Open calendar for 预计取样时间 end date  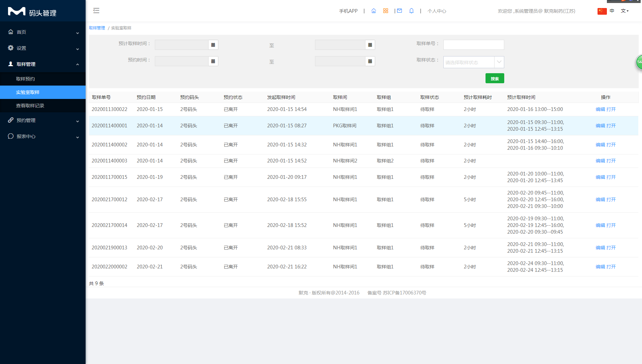coord(370,45)
